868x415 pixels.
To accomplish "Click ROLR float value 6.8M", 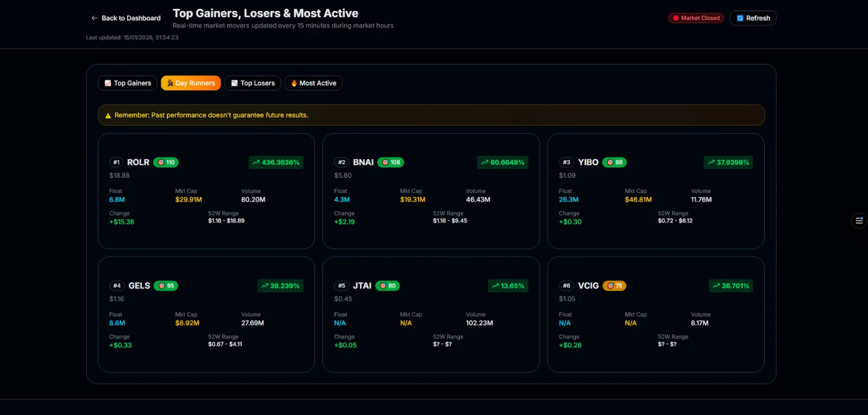I will tap(117, 200).
